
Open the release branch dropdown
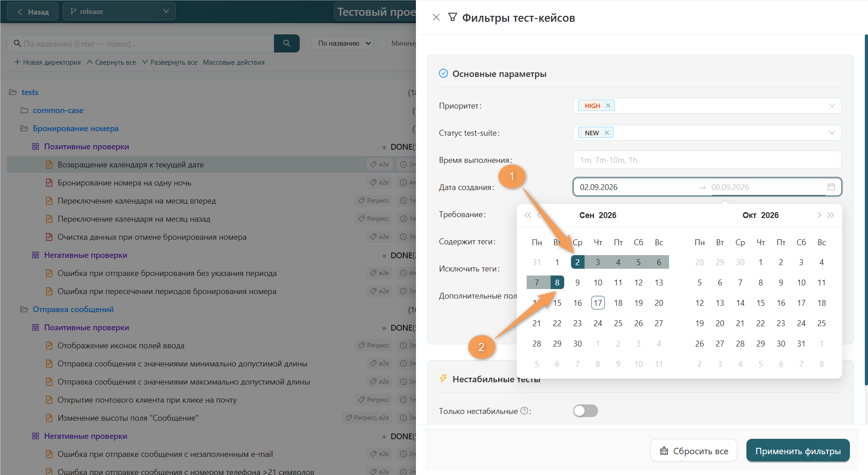pyautogui.click(x=119, y=11)
